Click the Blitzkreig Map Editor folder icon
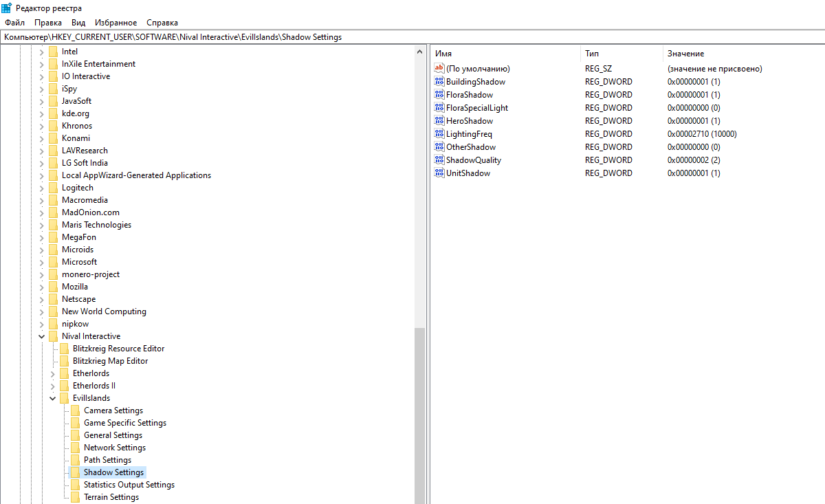 coord(65,361)
